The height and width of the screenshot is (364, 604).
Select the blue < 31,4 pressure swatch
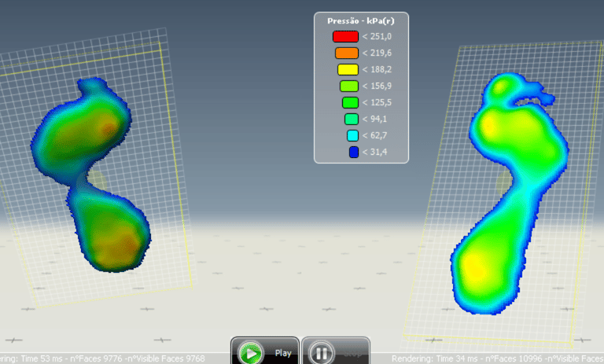[354, 153]
